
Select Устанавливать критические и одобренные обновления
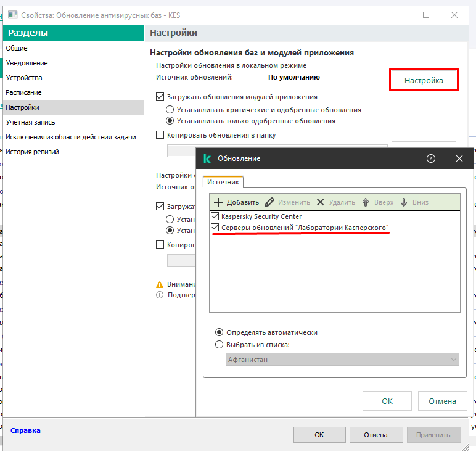[170, 110]
